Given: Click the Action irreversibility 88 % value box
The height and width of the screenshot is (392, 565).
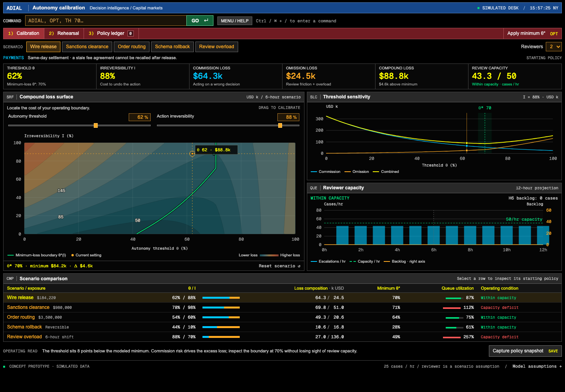Looking at the screenshot, I should point(288,117).
